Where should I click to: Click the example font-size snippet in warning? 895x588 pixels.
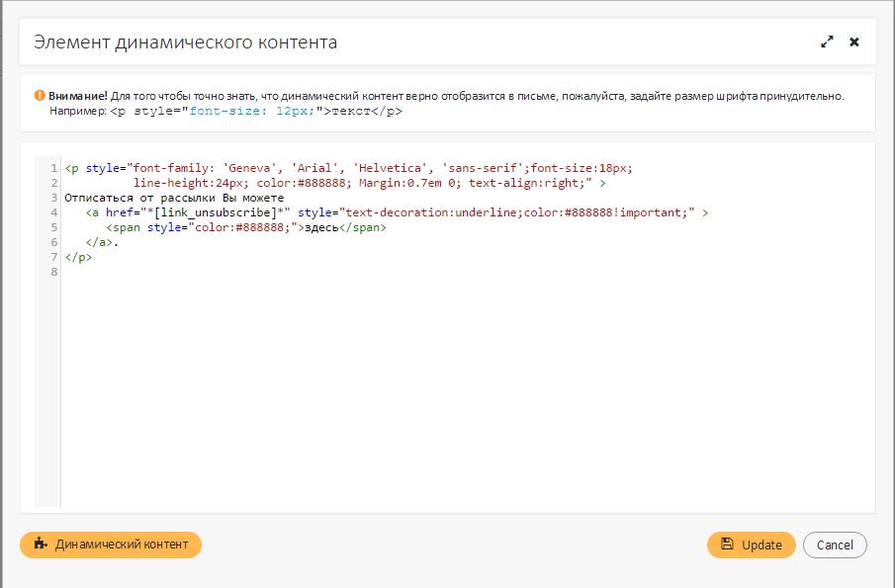tap(255, 112)
